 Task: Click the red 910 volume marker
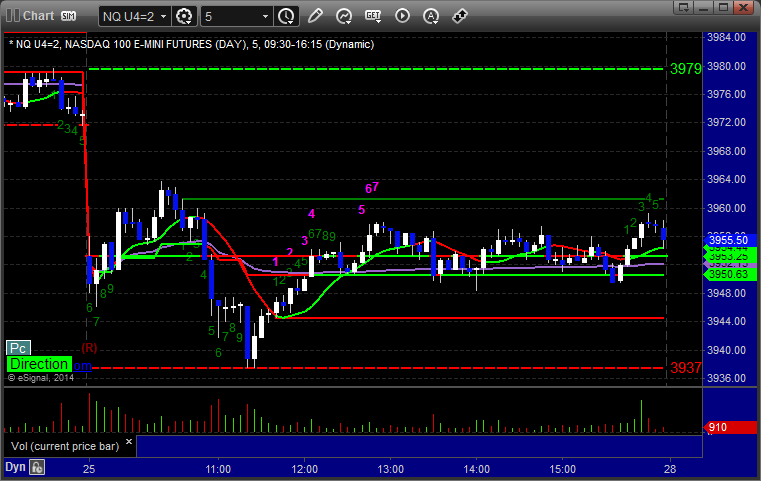729,428
